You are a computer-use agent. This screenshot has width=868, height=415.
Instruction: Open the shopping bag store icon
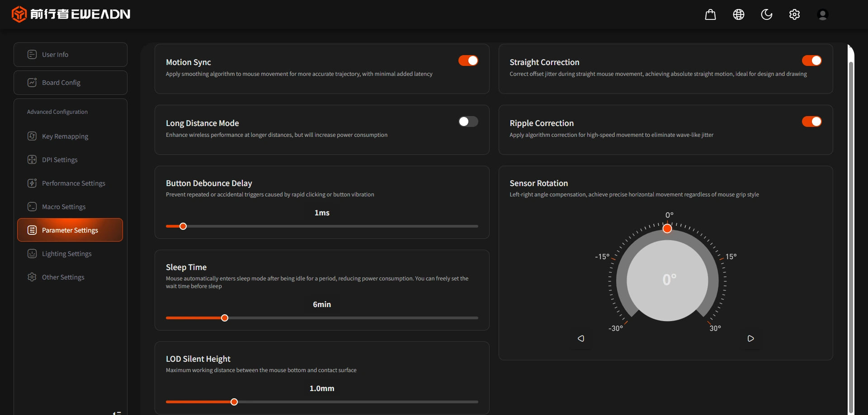tap(710, 14)
